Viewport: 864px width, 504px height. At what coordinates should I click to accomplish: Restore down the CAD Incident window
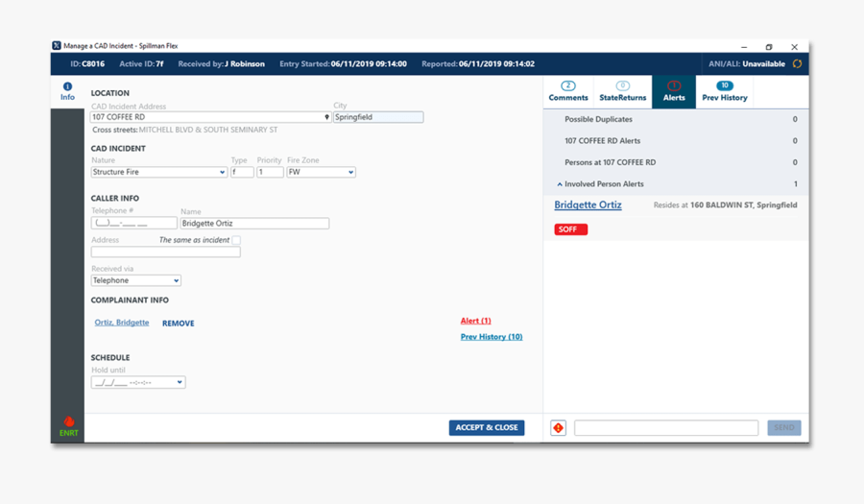pyautogui.click(x=769, y=46)
